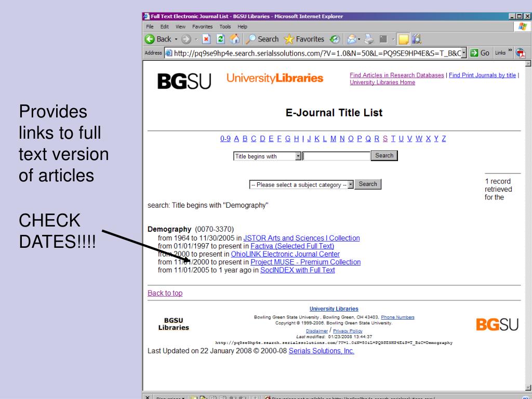Open the Favorites star pane
Viewport: 532px width, 399px height.
pyautogui.click(x=304, y=39)
